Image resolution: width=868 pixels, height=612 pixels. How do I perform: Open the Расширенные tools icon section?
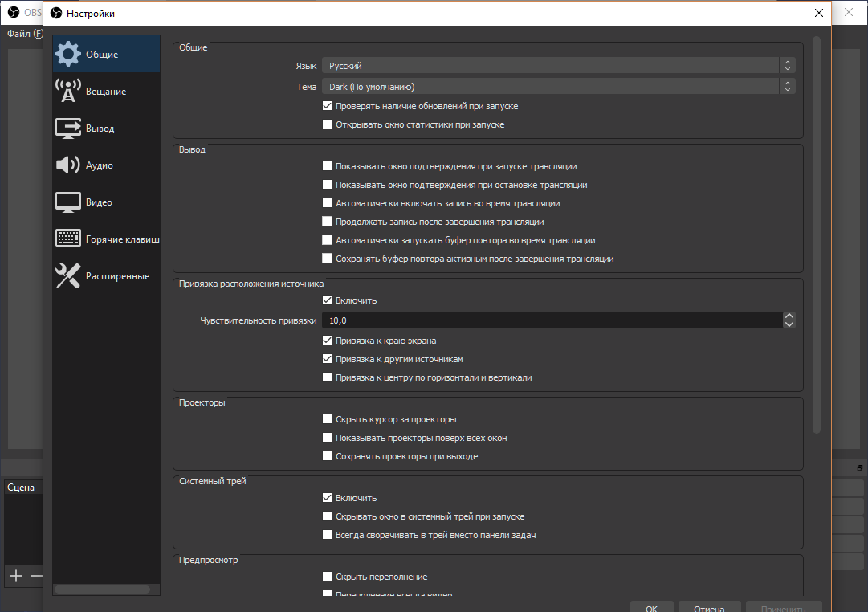68,275
